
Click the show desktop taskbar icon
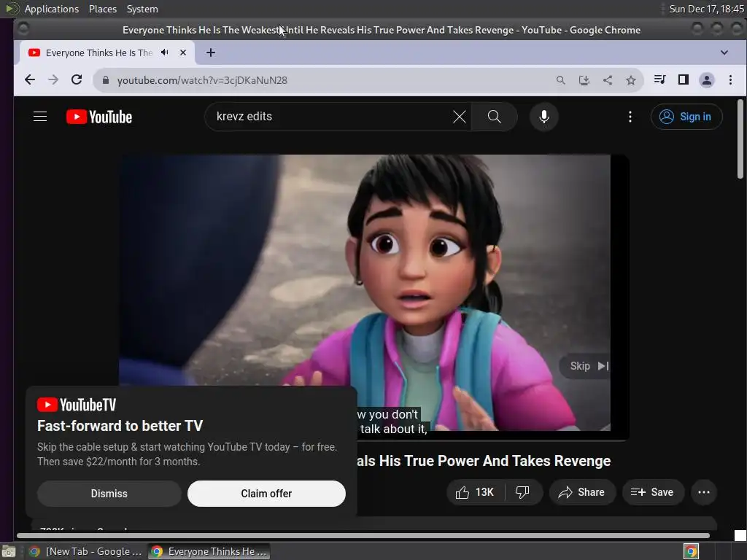9,551
